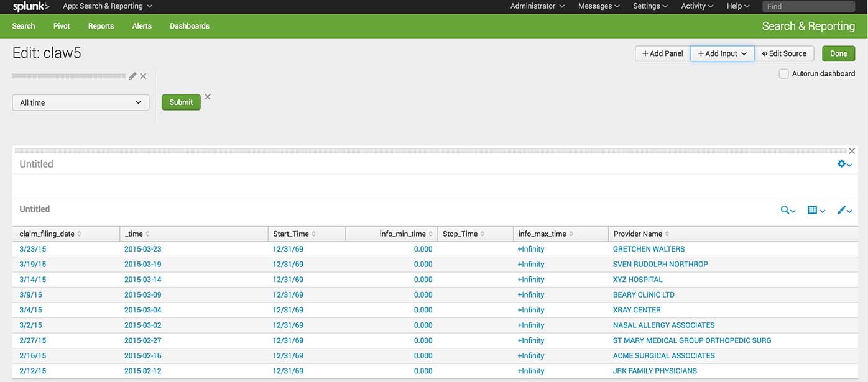Click in the Find search field

pyautogui.click(x=811, y=6)
